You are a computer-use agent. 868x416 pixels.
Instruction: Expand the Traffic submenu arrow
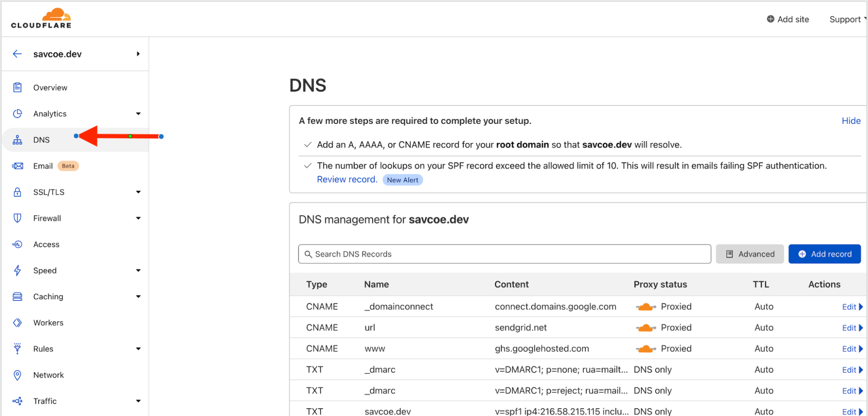(x=138, y=401)
